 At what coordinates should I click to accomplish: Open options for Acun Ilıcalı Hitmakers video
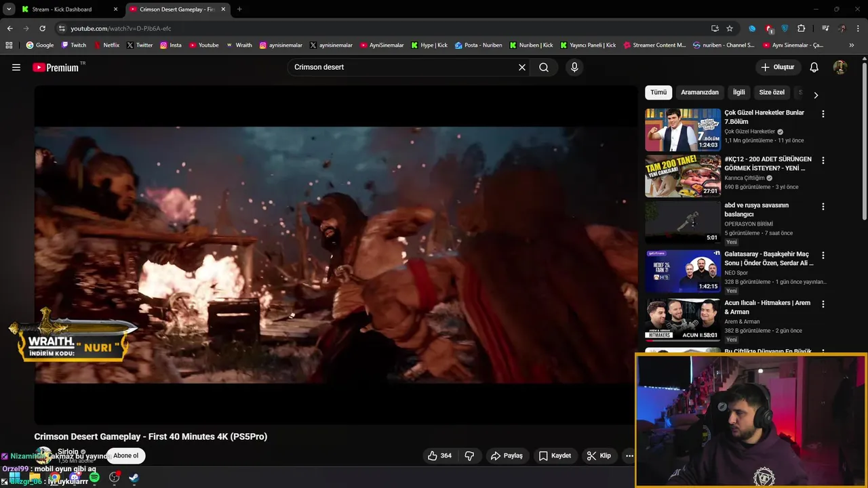(x=823, y=304)
